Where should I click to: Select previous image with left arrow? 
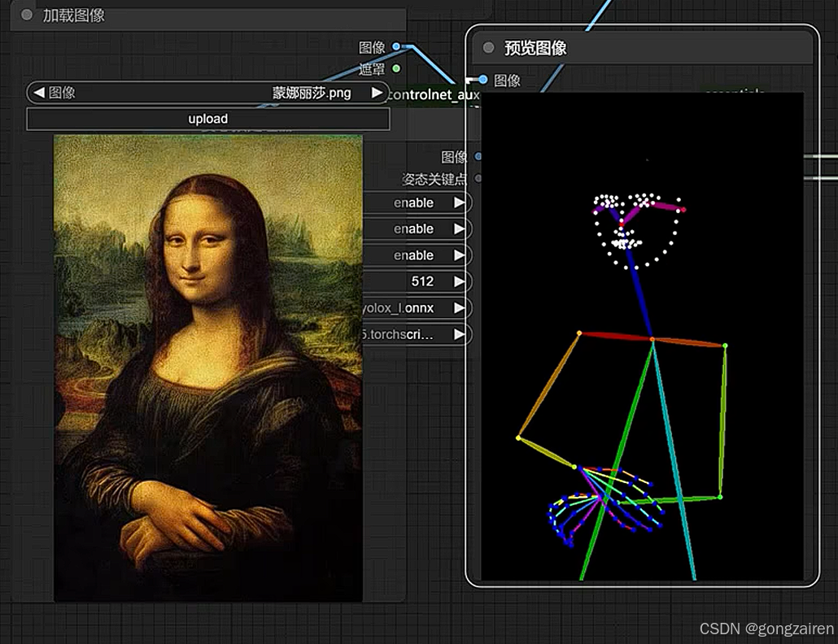[38, 93]
